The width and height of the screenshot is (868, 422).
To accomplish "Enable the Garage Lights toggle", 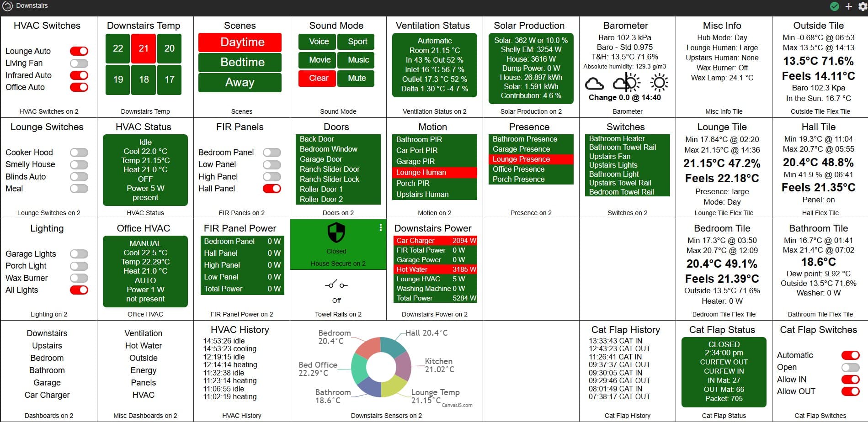I will point(79,254).
